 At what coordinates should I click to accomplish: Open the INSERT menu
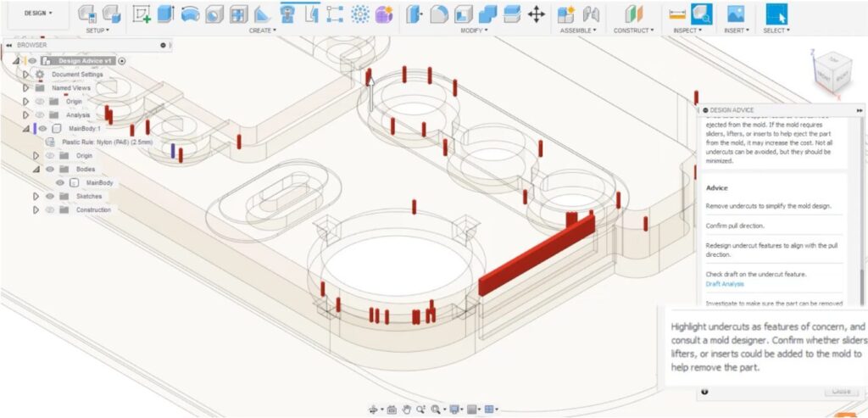click(737, 31)
